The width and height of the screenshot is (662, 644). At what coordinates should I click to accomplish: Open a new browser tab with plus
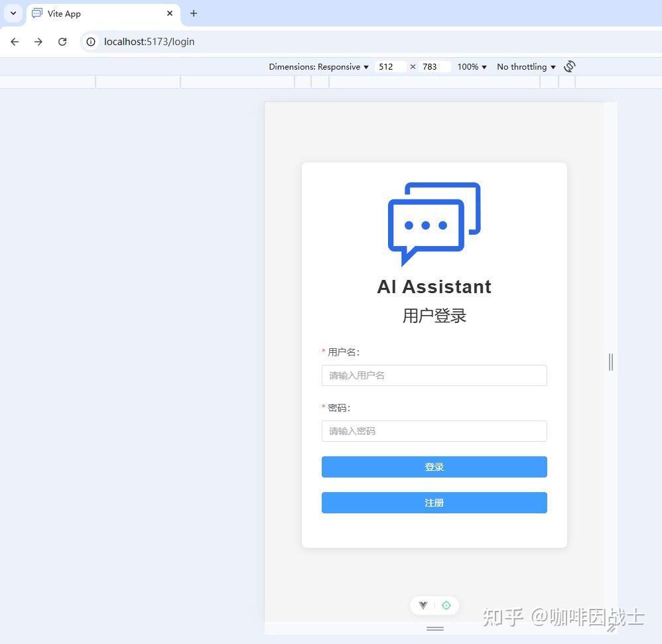click(192, 13)
